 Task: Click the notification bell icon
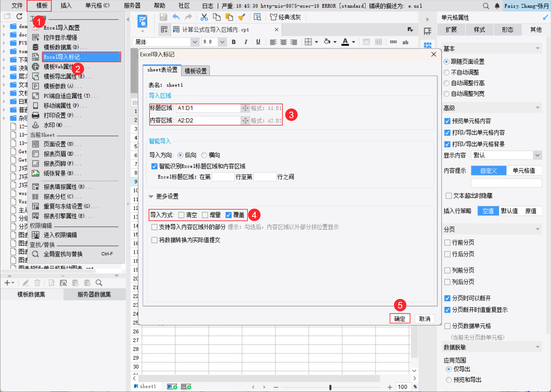(x=497, y=6)
